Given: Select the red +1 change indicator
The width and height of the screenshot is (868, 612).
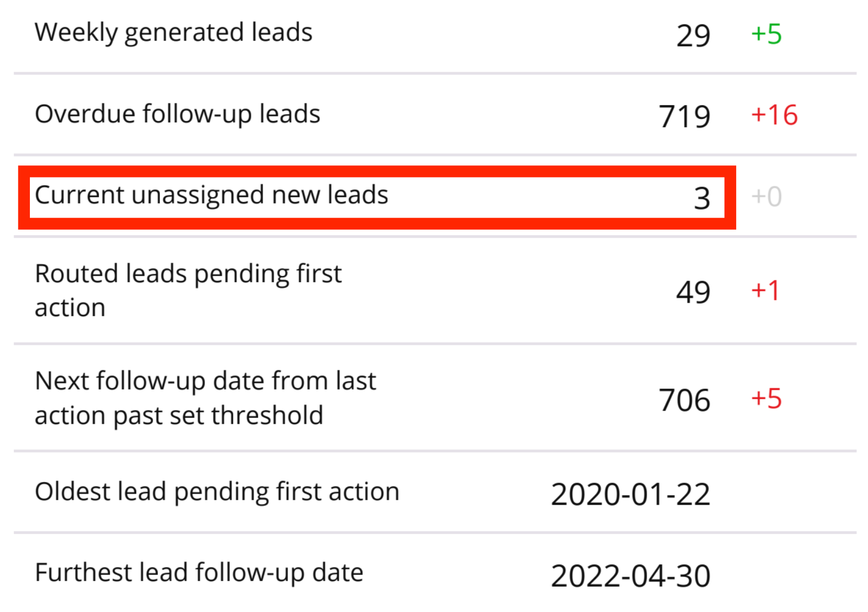Looking at the screenshot, I should (x=765, y=291).
